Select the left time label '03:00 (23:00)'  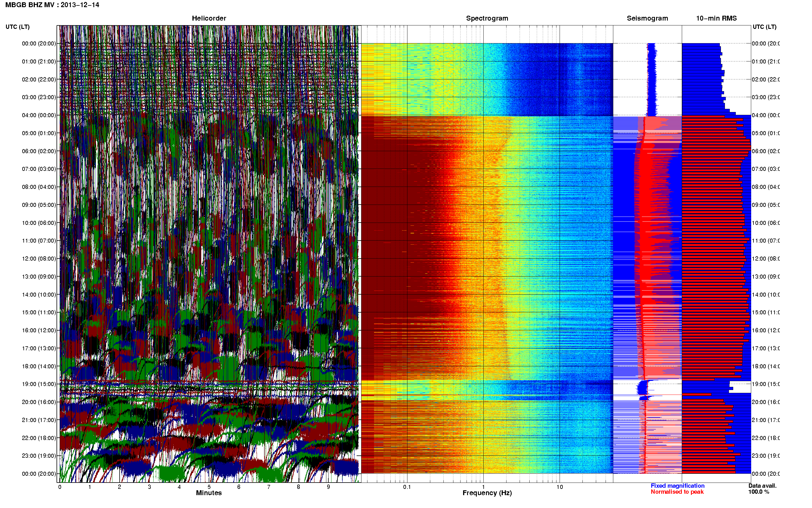pyautogui.click(x=39, y=97)
